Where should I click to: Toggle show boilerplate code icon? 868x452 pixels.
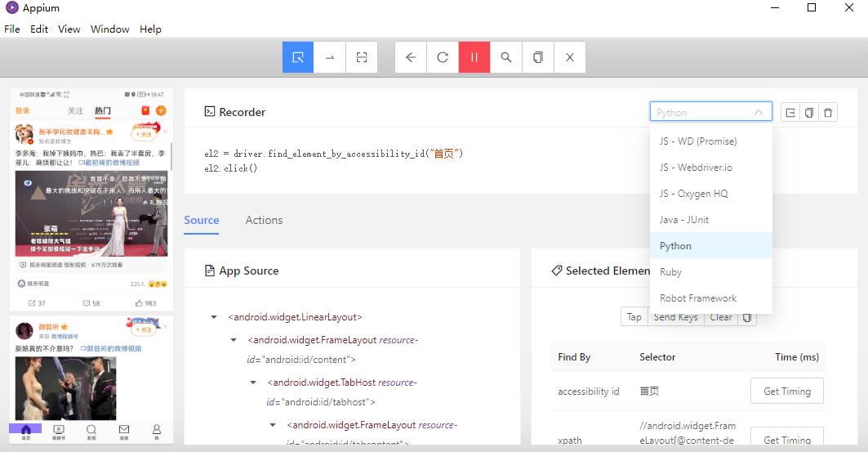(x=790, y=113)
